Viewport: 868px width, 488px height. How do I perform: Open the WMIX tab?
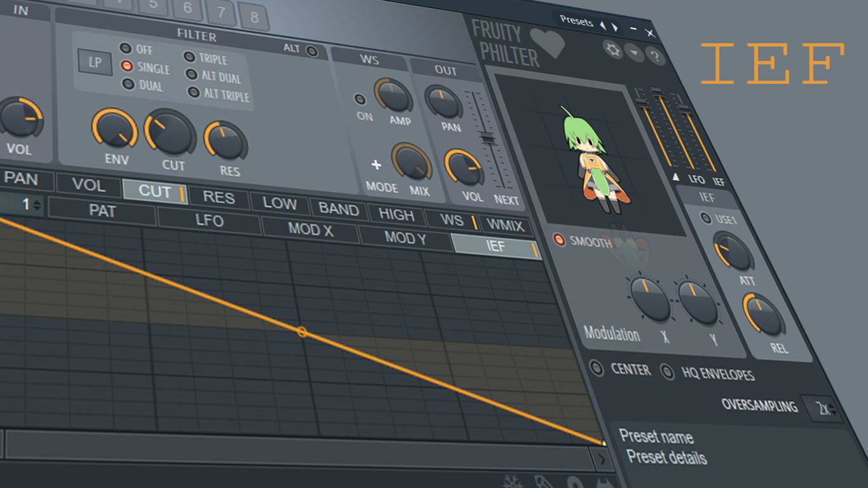(x=506, y=225)
